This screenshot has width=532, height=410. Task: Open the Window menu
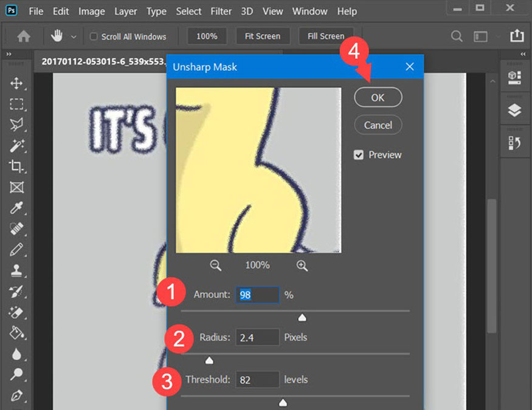pos(310,11)
